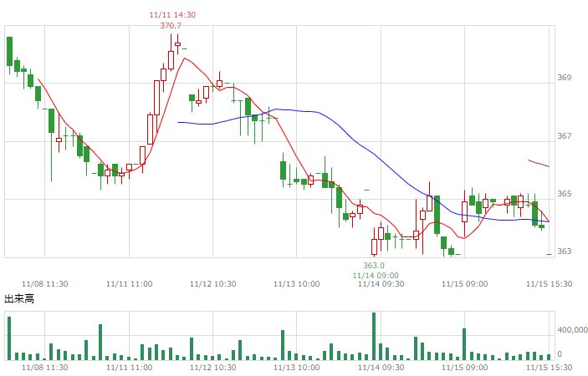Click the 0 volume axis label
This screenshot has height=376, width=588.
(x=560, y=354)
